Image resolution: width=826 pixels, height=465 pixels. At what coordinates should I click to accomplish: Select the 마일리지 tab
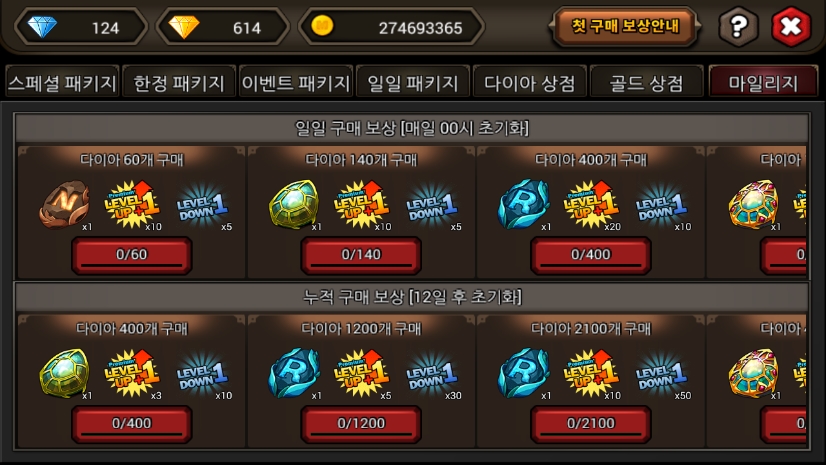763,83
